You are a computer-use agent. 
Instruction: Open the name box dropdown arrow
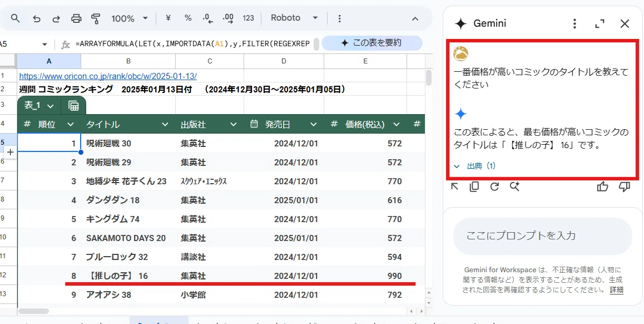(x=44, y=45)
